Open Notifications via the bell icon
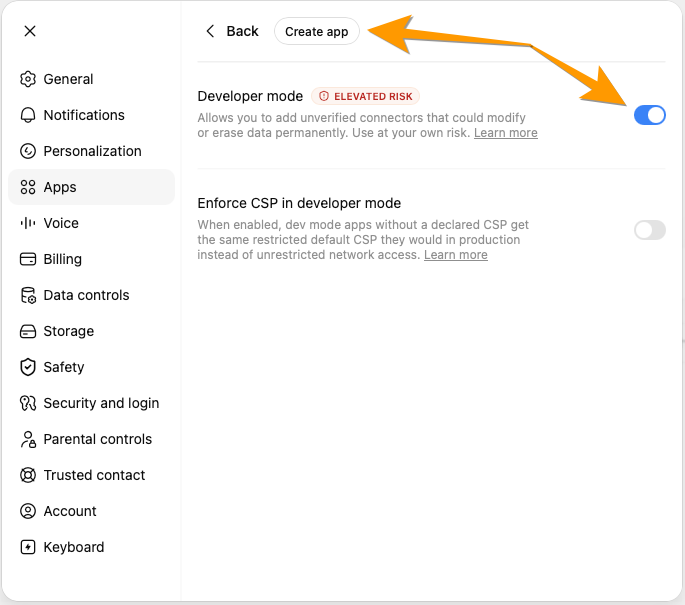 point(28,115)
